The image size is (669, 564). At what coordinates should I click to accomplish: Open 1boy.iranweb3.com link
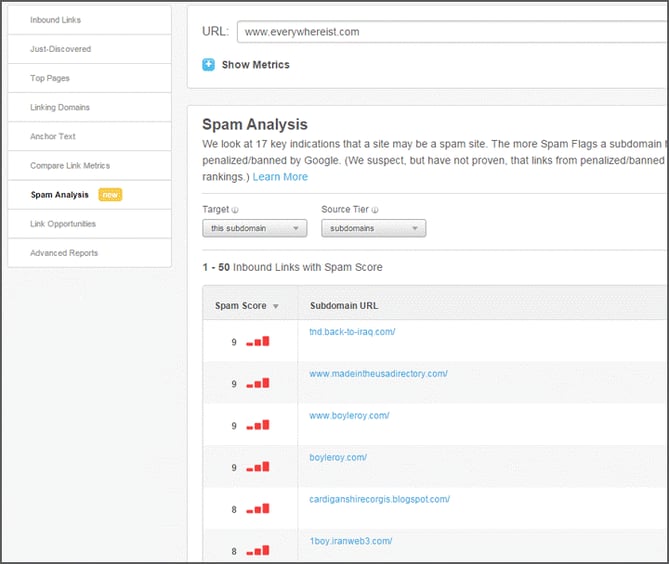point(351,541)
